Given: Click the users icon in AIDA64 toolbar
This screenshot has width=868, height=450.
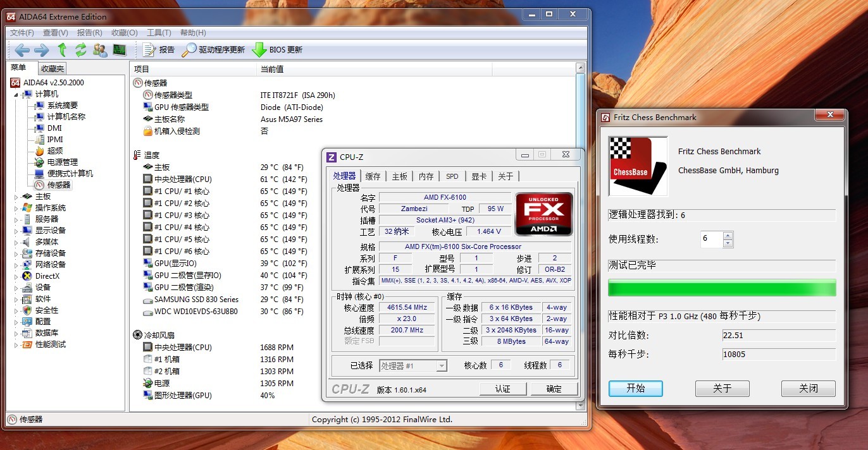Looking at the screenshot, I should tap(100, 50).
